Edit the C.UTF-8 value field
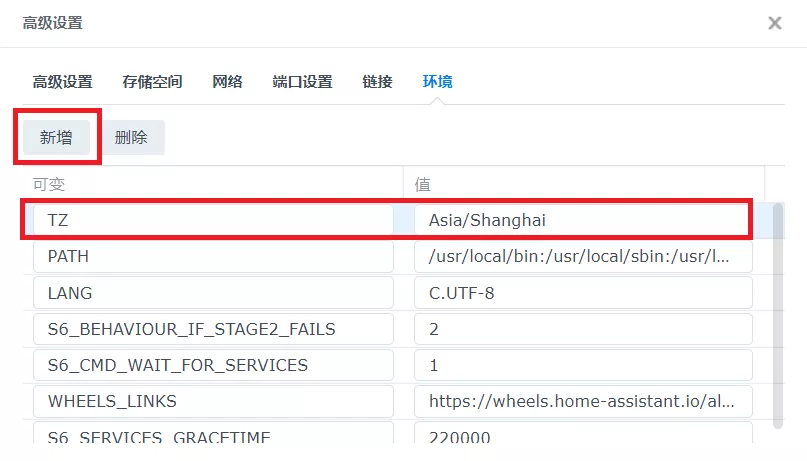Viewport: 807px width, 461px height. [x=583, y=293]
